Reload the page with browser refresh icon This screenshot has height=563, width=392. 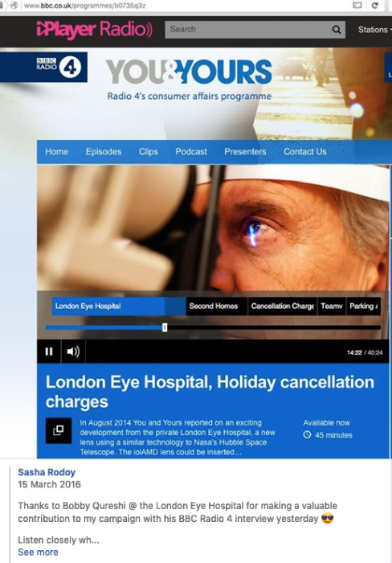click(375, 6)
